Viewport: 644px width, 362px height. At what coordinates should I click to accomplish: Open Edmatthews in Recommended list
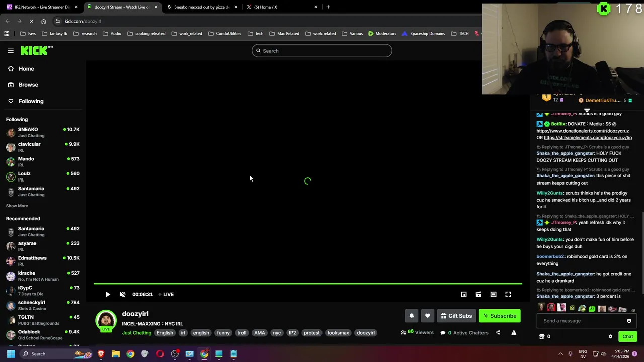[x=43, y=261]
